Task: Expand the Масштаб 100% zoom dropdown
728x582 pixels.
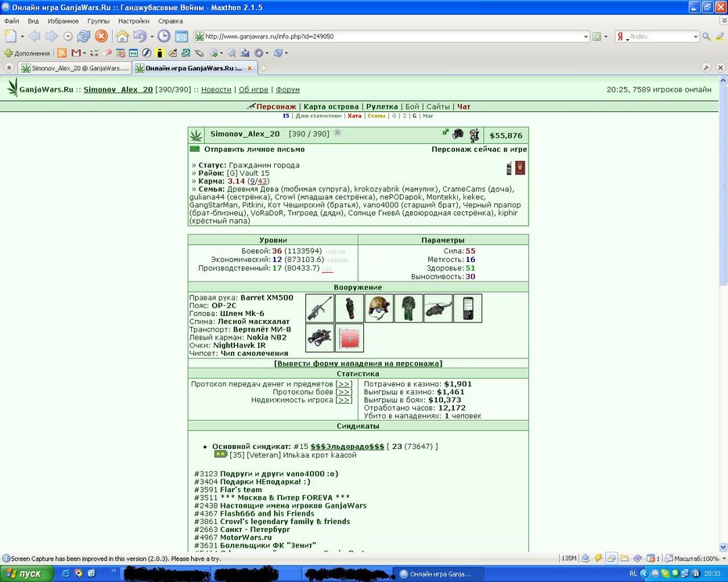Action: 723,559
